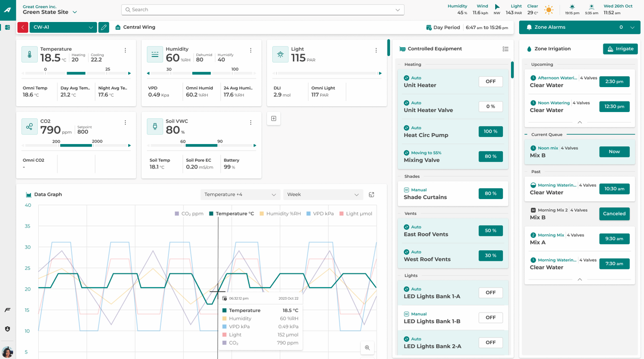This screenshot has width=644, height=359.
Task: Click the Humidity card icon
Action: click(x=155, y=55)
